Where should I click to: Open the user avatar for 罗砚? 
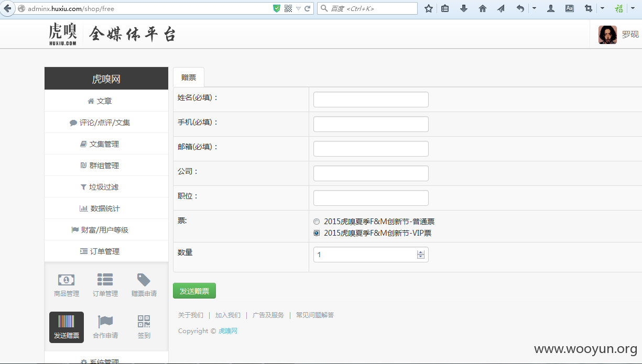click(608, 35)
